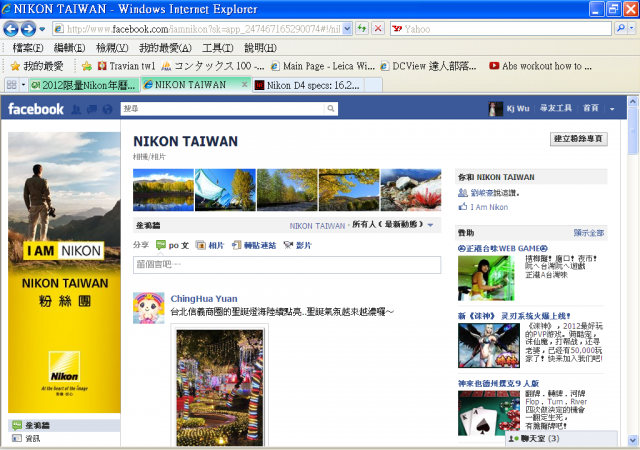Open ChingHua Yuan's profile name link
This screenshot has width=640, height=450.
click(204, 299)
